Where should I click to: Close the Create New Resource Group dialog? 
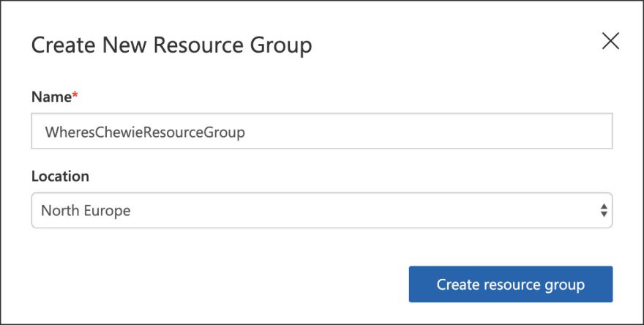610,41
